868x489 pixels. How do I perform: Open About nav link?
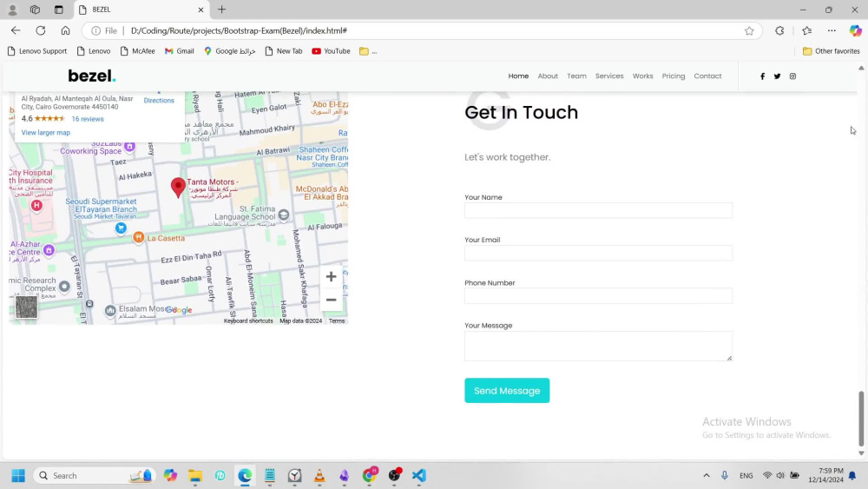pyautogui.click(x=548, y=76)
